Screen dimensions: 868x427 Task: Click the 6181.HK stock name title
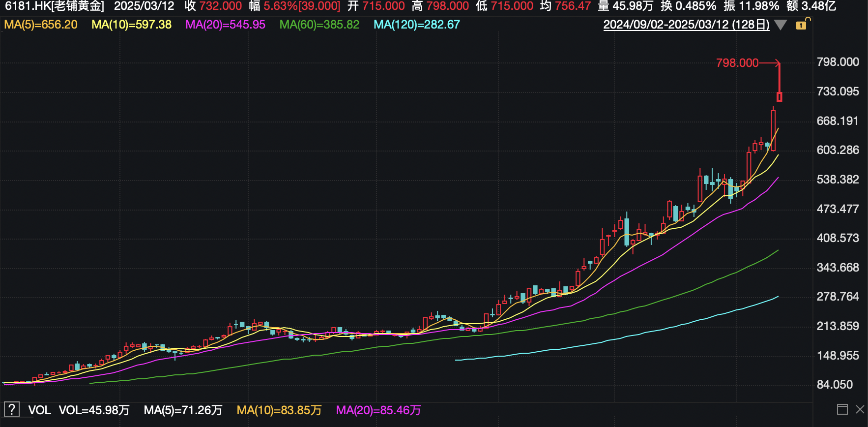(54, 6)
